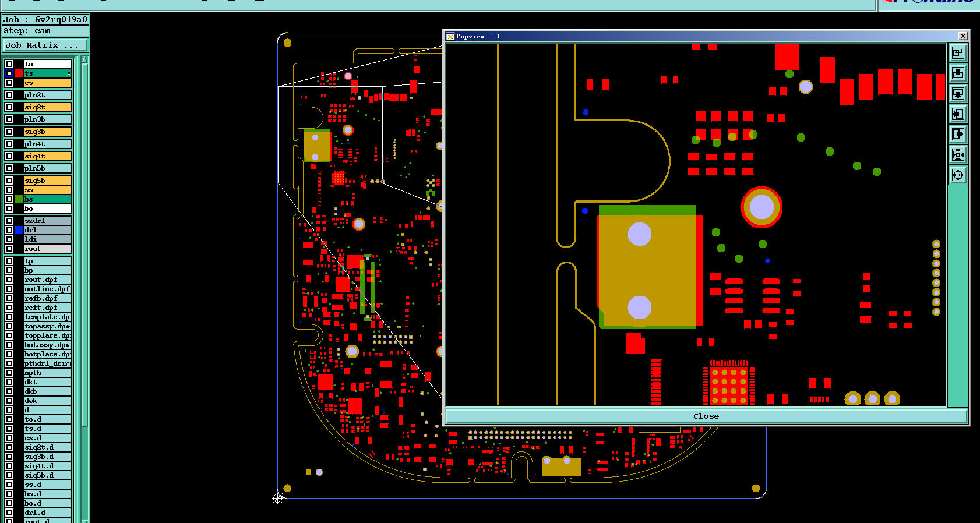
Task: Toggle the checkbox for layer pln2t
Action: (x=9, y=95)
